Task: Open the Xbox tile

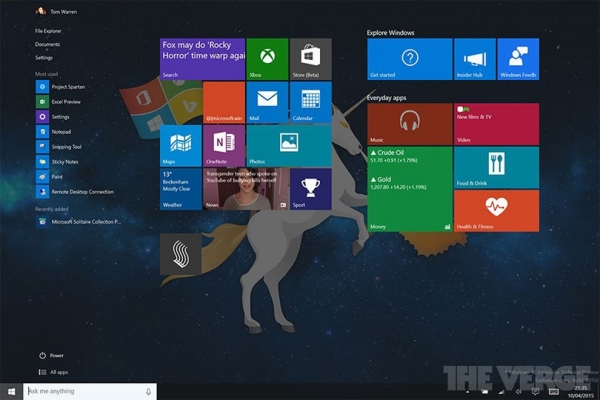Action: pyautogui.click(x=267, y=59)
